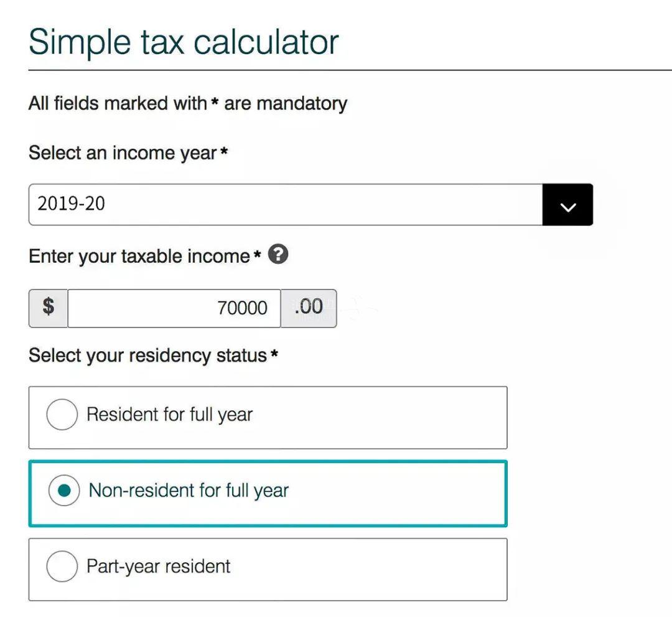672x617 pixels.
Task: Click the 'Resident for full year' label text
Action: (170, 415)
